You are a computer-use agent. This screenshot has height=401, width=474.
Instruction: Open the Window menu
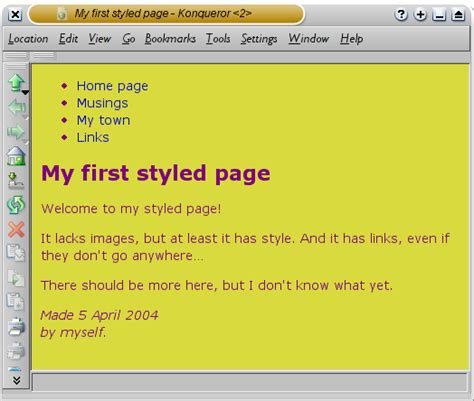point(309,39)
